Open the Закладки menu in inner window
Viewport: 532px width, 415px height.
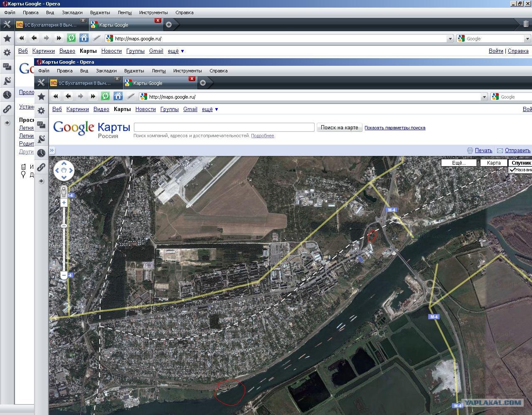click(106, 71)
